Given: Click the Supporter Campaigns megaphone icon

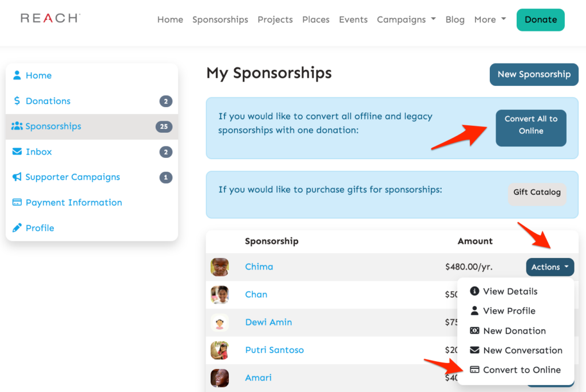Looking at the screenshot, I should point(17,177).
